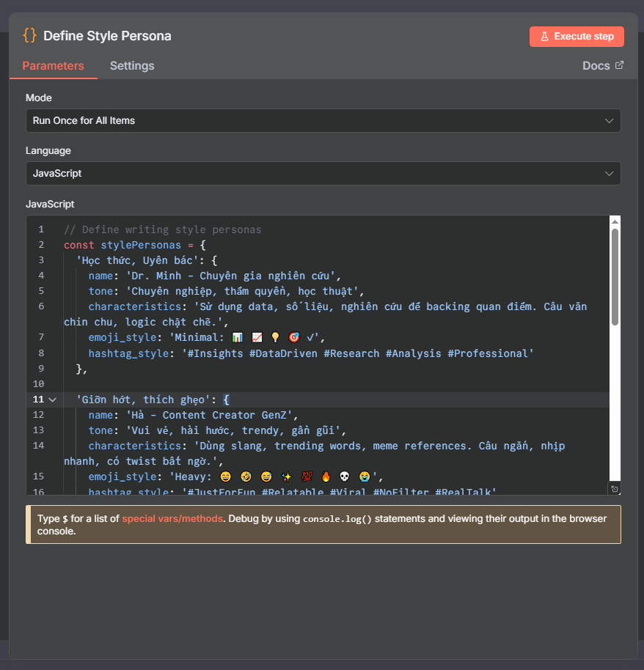This screenshot has width=644, height=670.
Task: Click line number 7 in the gutter
Action: point(41,337)
